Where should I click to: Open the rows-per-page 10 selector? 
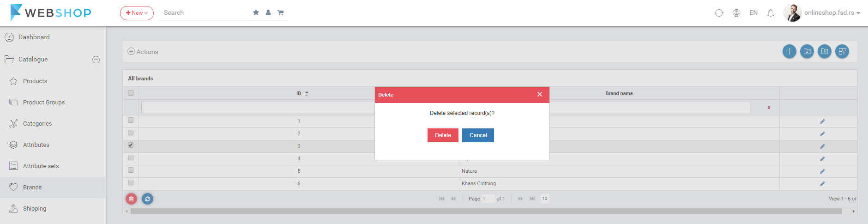pyautogui.click(x=545, y=199)
